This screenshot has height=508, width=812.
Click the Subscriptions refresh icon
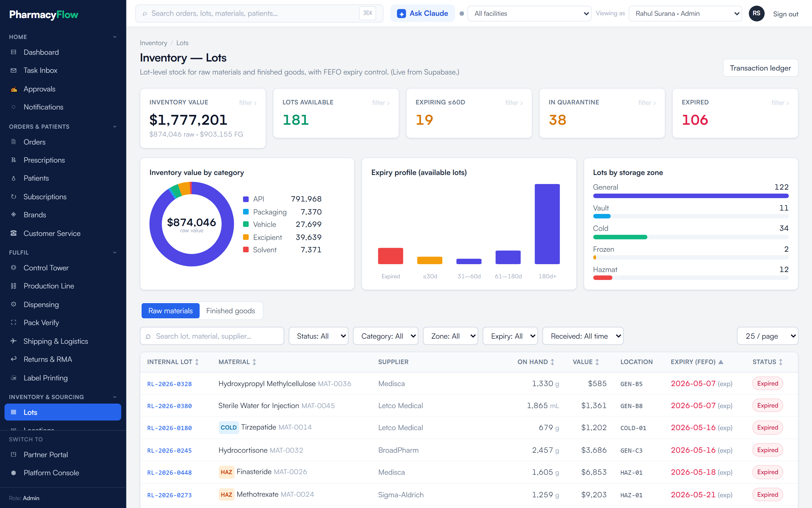pos(14,196)
